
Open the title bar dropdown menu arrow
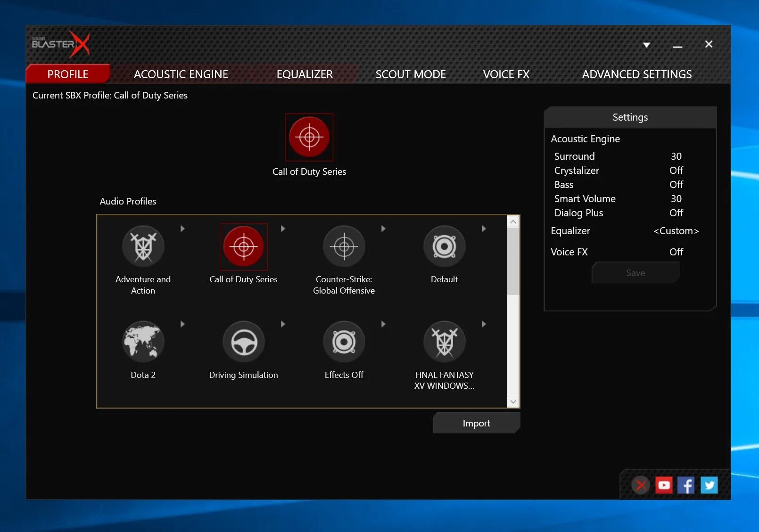(647, 45)
